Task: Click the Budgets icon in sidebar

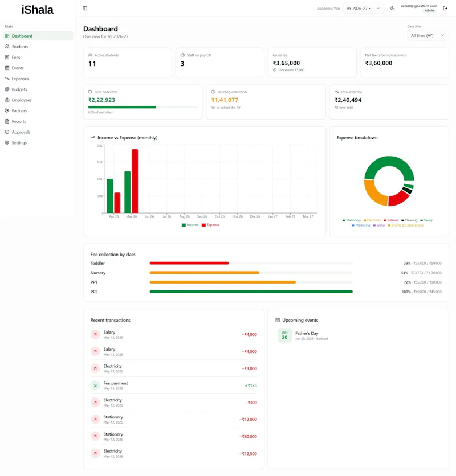Action: (x=7, y=89)
